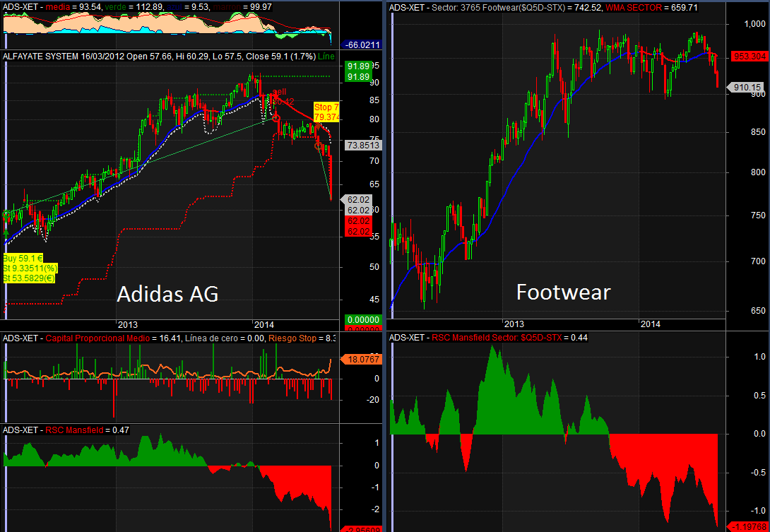
Task: Click the -66.0211 value tag
Action: tap(363, 45)
